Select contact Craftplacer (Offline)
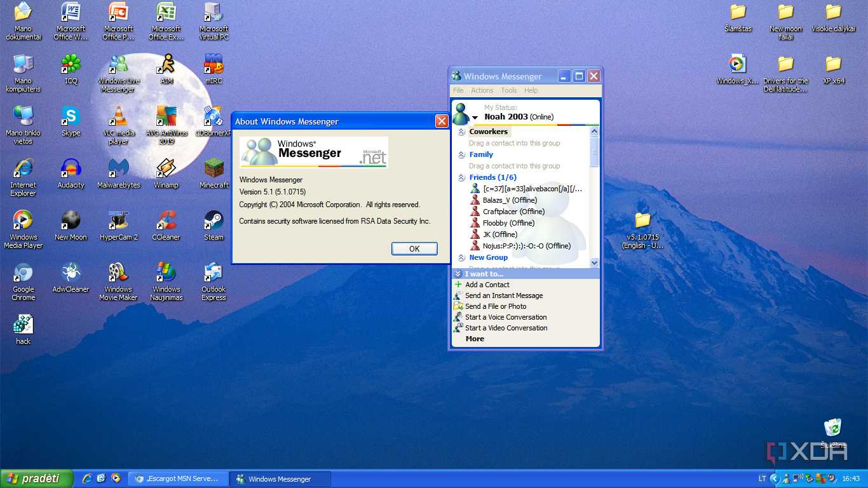The width and height of the screenshot is (868, 488). pyautogui.click(x=513, y=212)
